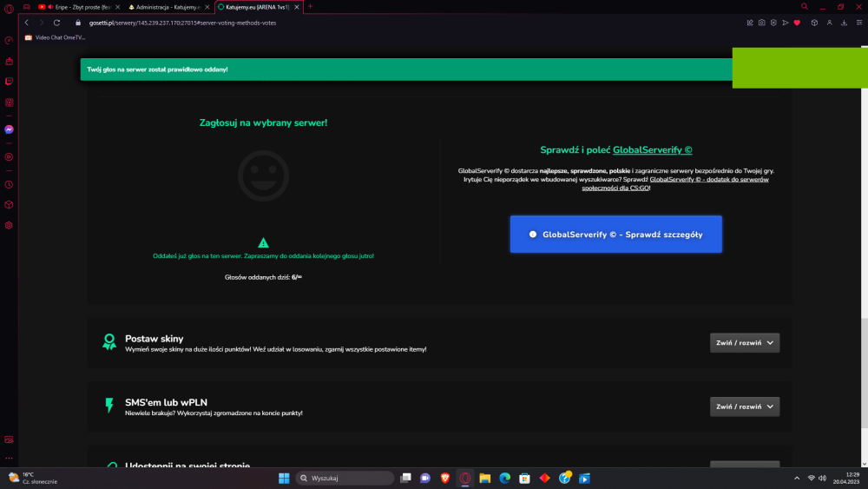
Task: Open the chip-shaped sidebar icon
Action: coord(9,102)
